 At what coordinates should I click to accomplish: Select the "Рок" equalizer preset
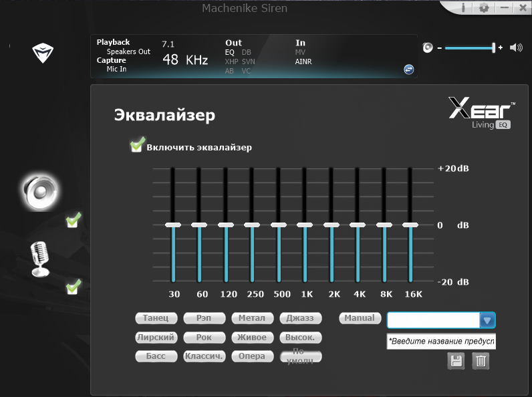pyautogui.click(x=204, y=338)
